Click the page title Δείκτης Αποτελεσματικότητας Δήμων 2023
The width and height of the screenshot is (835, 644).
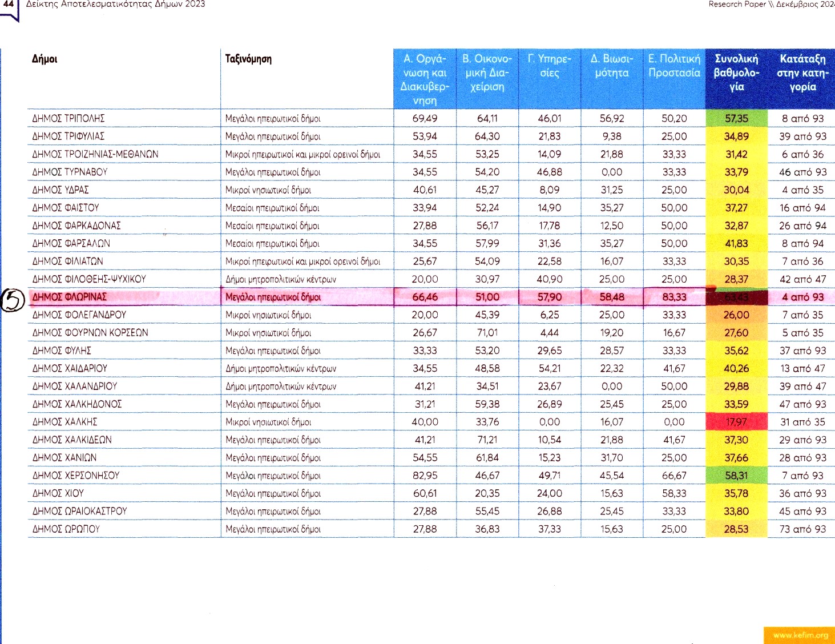point(115,4)
